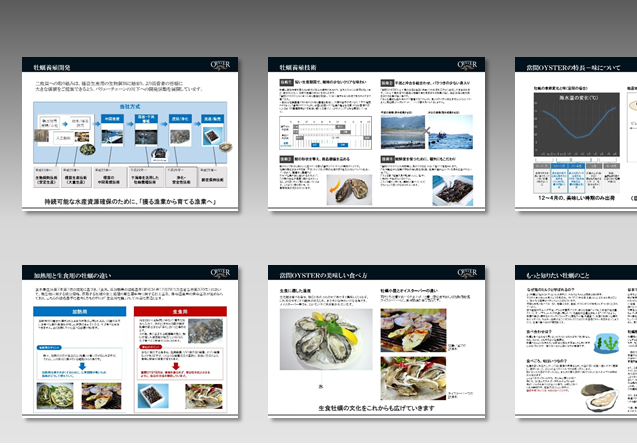This screenshot has height=446, width=637.
Task: Open the 加熱用と生食用の牡蠣の違い slide
Action: coord(130,341)
